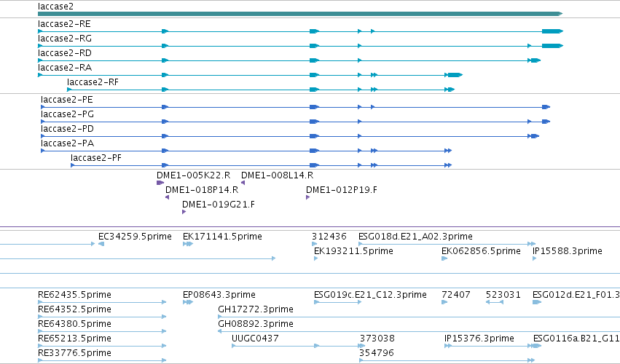Image resolution: width=620 pixels, height=364 pixels.
Task: Select the laccase2-PD protein label
Action: click(x=67, y=129)
